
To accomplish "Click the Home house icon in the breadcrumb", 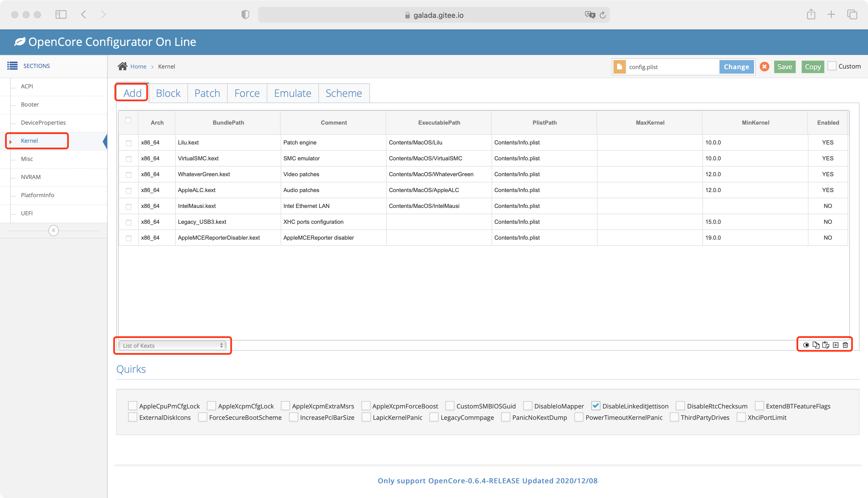I will (122, 66).
